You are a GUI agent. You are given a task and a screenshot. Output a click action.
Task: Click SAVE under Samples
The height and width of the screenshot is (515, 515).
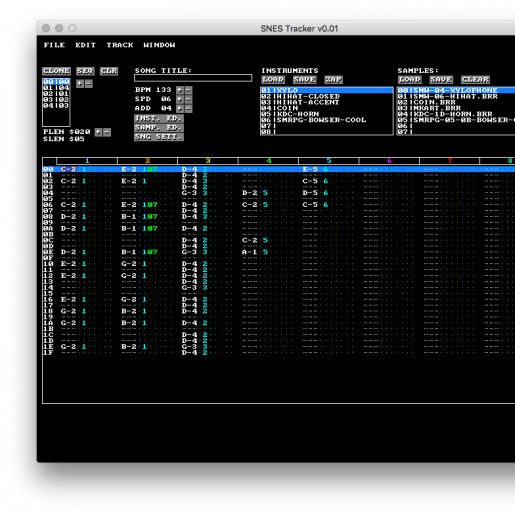[x=441, y=80]
